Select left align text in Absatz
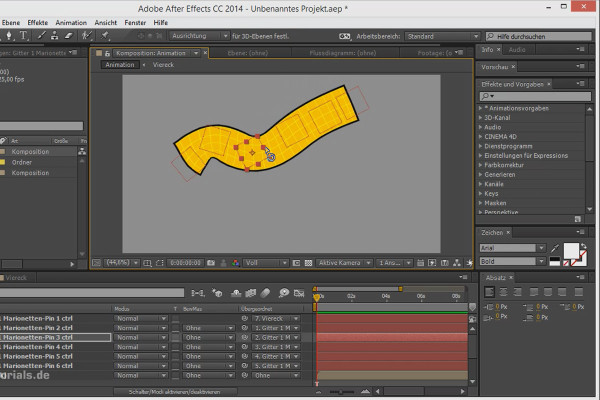Image resolution: width=600 pixels, height=400 pixels. click(x=489, y=292)
